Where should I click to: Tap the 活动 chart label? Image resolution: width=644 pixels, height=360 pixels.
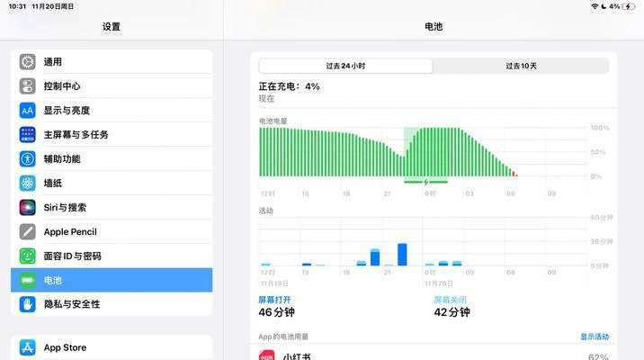265,211
